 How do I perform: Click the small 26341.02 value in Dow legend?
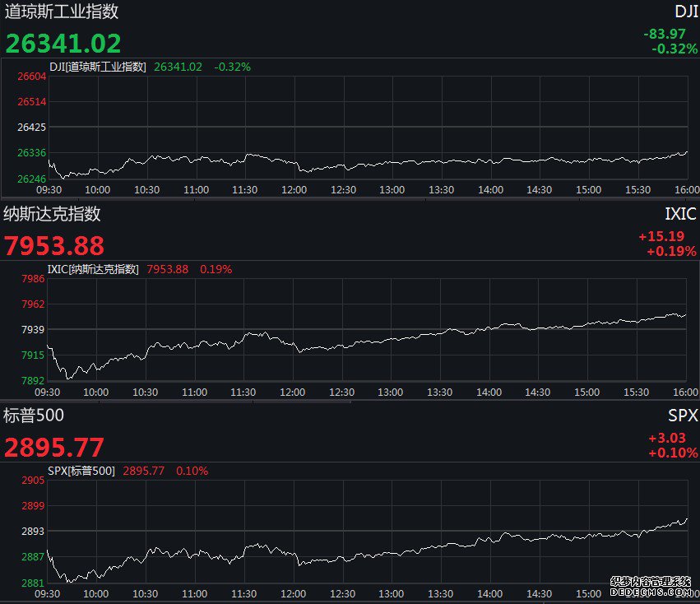(x=178, y=67)
